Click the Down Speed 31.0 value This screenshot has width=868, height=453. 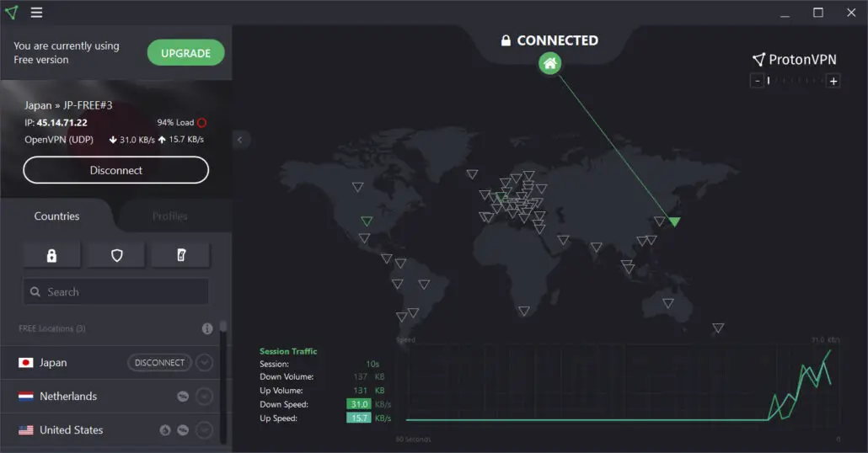(x=359, y=404)
